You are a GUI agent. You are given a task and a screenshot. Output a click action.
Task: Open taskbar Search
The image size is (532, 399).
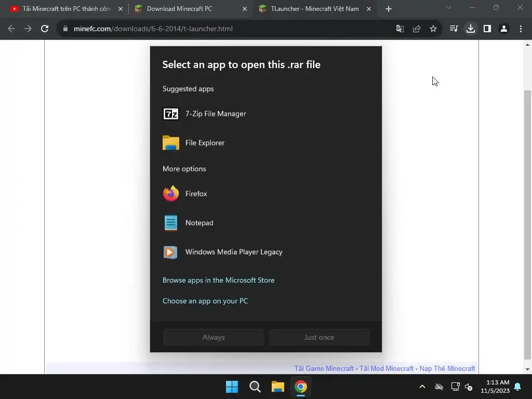point(255,387)
